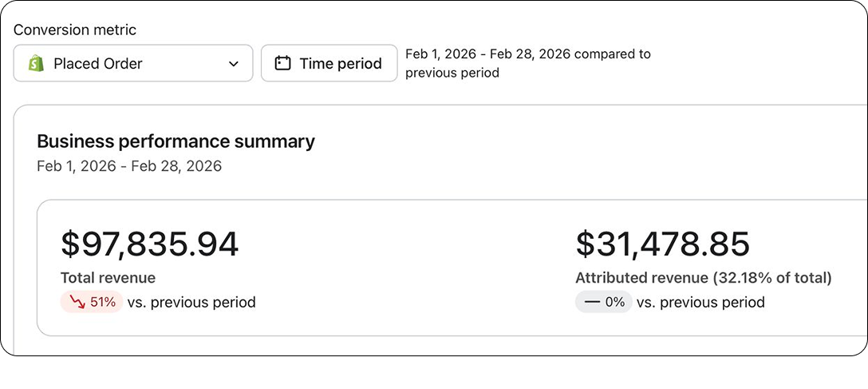Click the summary date Feb 1 - Feb 28, 2026
This screenshot has height=389, width=868.
(129, 166)
